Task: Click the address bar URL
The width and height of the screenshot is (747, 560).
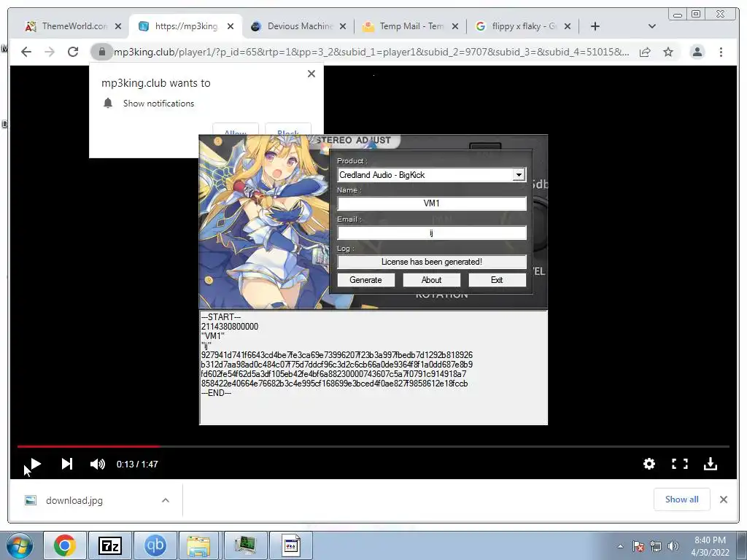Action: 371,52
